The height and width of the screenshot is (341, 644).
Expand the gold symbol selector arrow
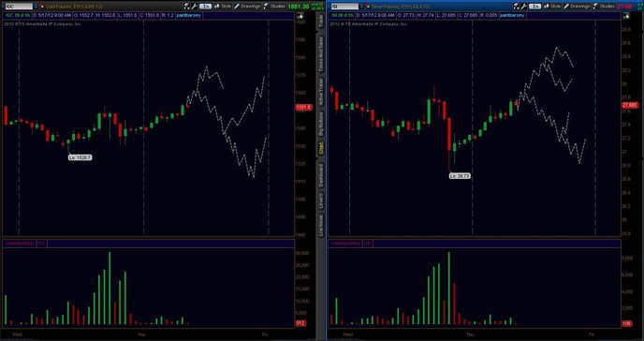[x=36, y=7]
